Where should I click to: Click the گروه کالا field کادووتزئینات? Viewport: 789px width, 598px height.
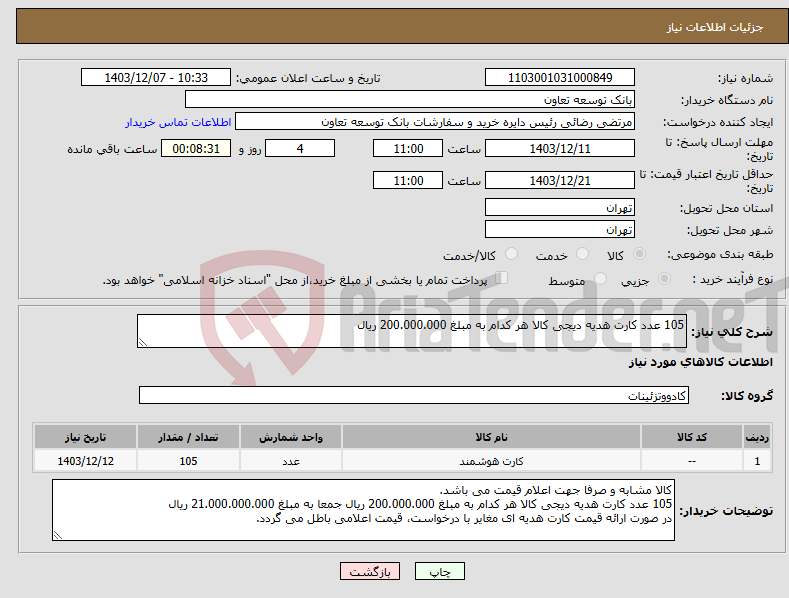point(414,395)
